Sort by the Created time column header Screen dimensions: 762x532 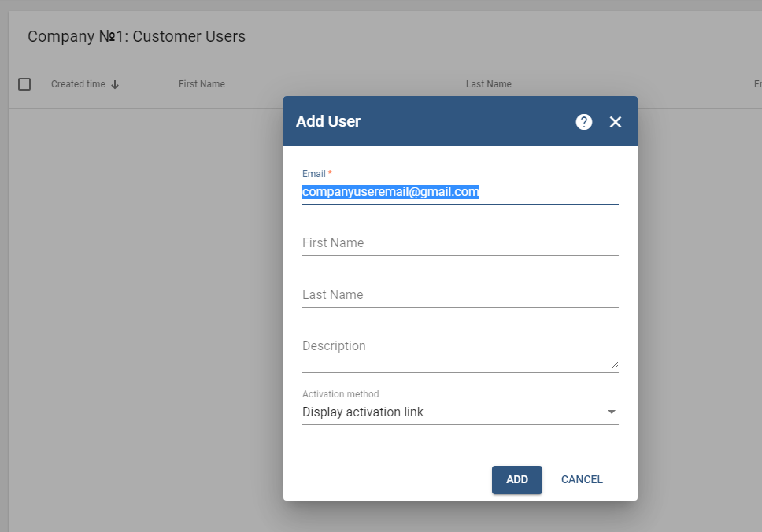click(78, 84)
